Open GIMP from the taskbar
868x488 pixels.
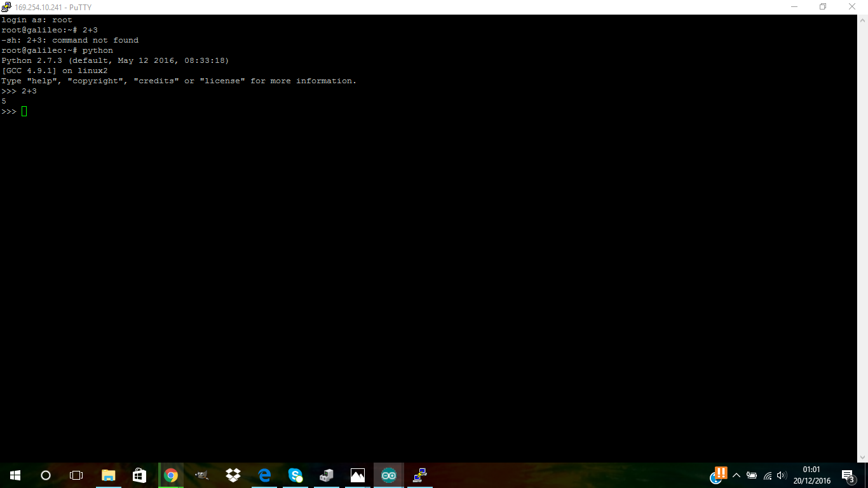202,475
